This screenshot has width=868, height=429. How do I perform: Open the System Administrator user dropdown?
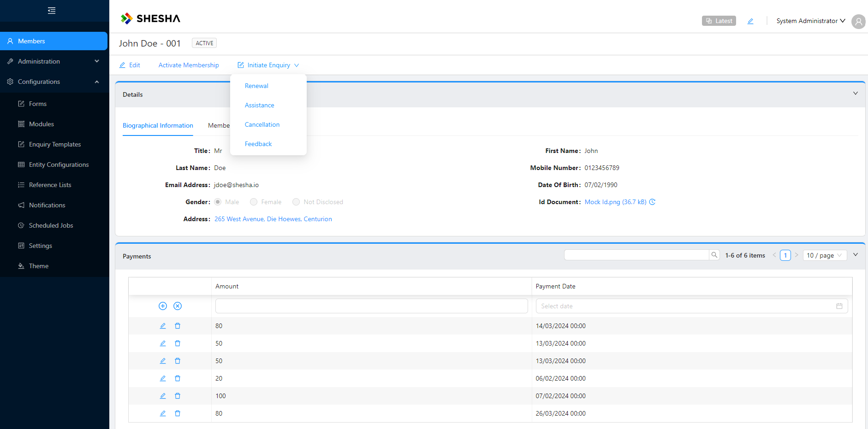click(811, 21)
